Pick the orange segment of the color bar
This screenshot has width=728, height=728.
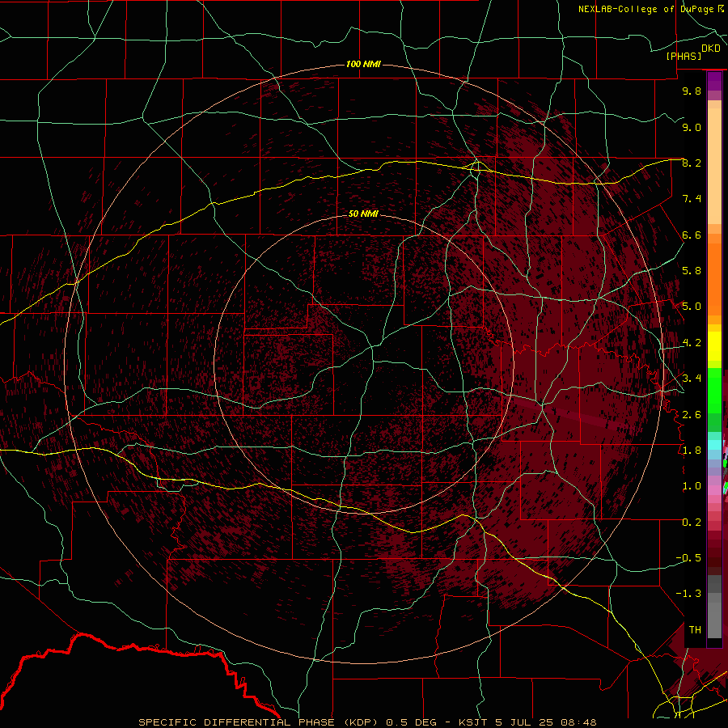tap(714, 278)
